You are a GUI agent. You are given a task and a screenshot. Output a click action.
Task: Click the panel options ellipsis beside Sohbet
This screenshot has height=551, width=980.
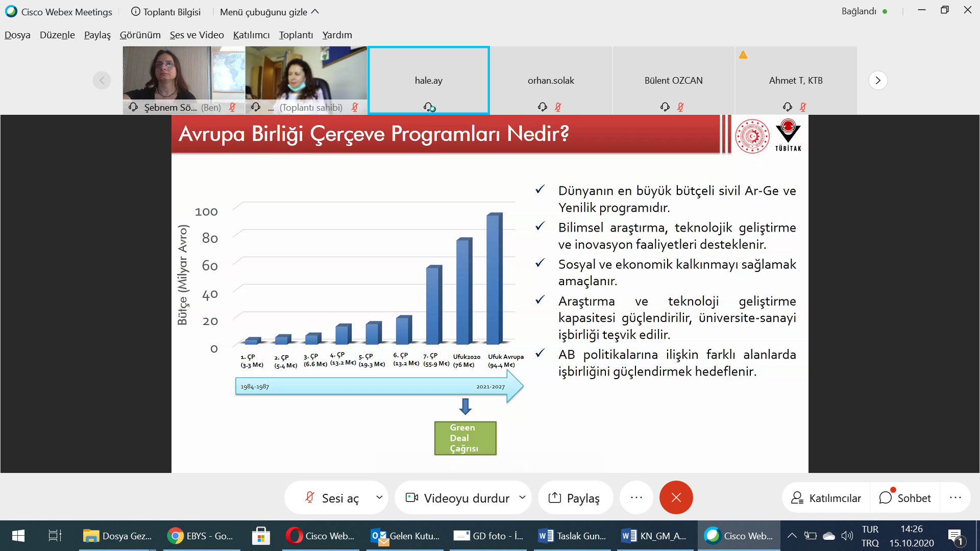955,497
